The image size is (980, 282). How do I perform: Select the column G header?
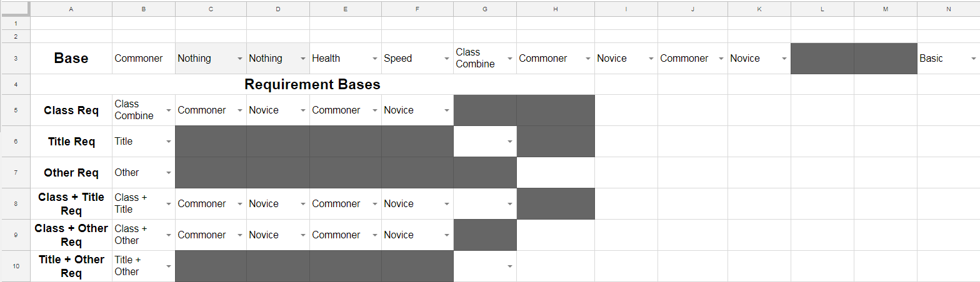[485, 9]
